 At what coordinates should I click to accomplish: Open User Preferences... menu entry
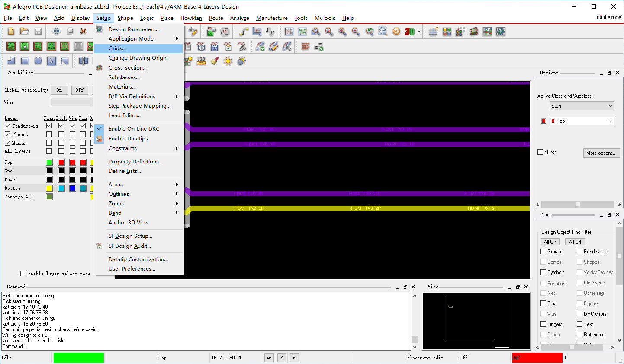tap(138, 269)
